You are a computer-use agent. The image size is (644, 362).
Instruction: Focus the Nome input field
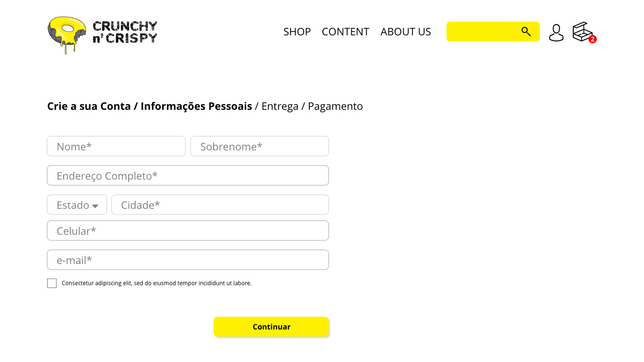tap(116, 147)
